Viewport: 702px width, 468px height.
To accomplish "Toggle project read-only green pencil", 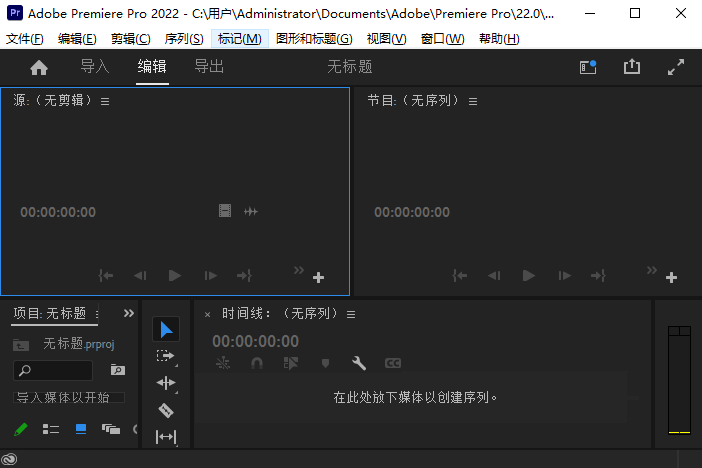I will pos(21,429).
